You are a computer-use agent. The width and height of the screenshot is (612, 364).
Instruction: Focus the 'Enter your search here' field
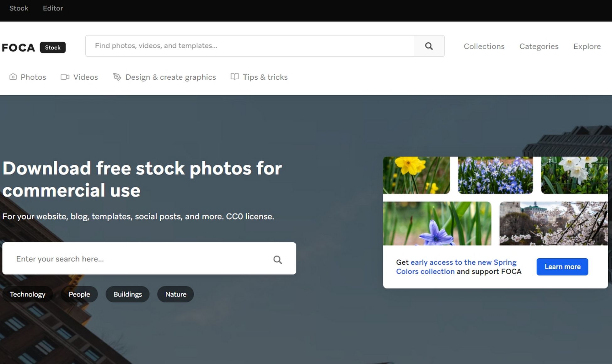149,258
